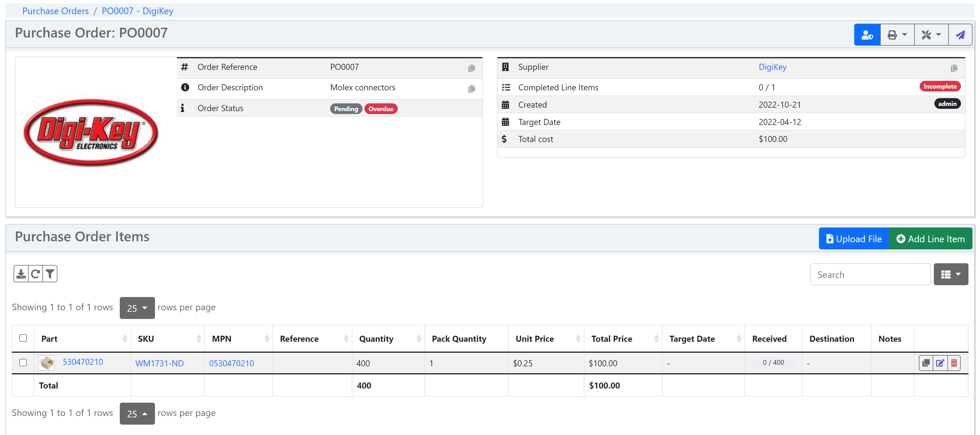The width and height of the screenshot is (980, 435).
Task: Open Purchase Orders breadcrumb link
Action: (55, 11)
